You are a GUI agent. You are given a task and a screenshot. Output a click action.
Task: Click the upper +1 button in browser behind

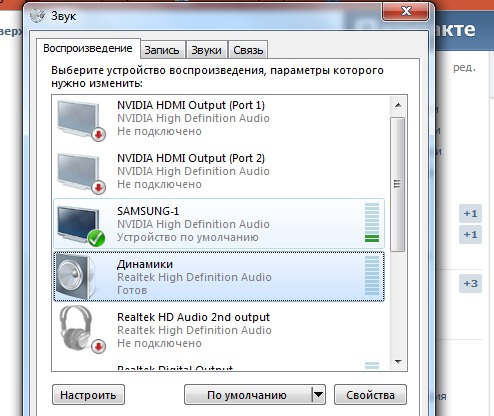pyautogui.click(x=470, y=213)
